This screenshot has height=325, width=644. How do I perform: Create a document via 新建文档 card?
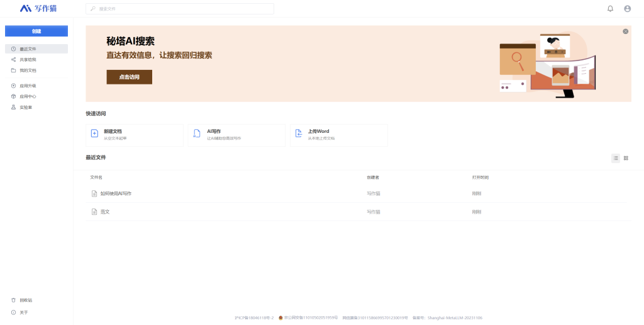135,135
